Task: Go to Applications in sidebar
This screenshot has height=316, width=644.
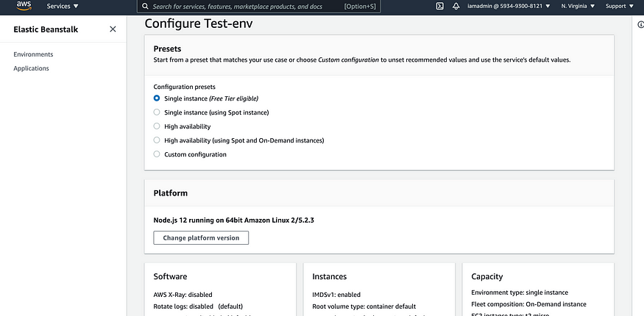Action: point(31,68)
